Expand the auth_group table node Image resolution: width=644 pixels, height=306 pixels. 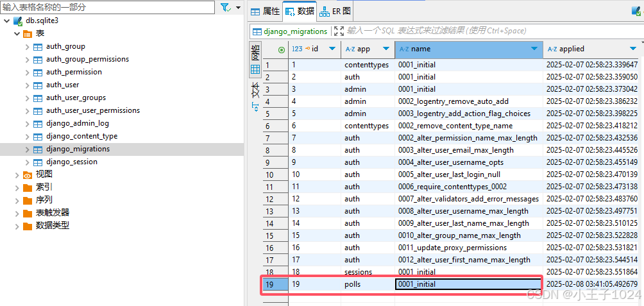click(x=27, y=47)
